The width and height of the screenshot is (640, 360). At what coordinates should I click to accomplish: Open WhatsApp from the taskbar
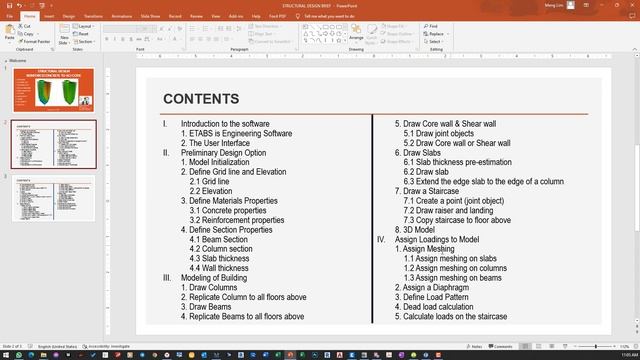(18, 355)
